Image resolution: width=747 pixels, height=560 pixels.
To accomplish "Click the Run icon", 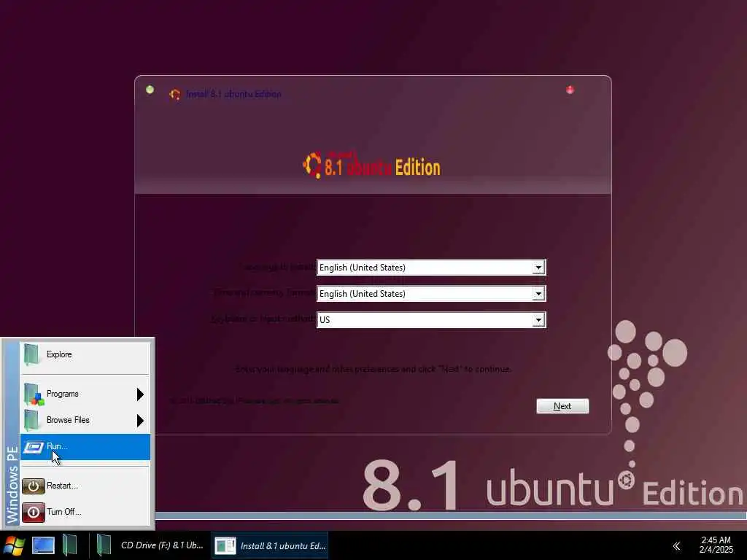I will tap(34, 447).
